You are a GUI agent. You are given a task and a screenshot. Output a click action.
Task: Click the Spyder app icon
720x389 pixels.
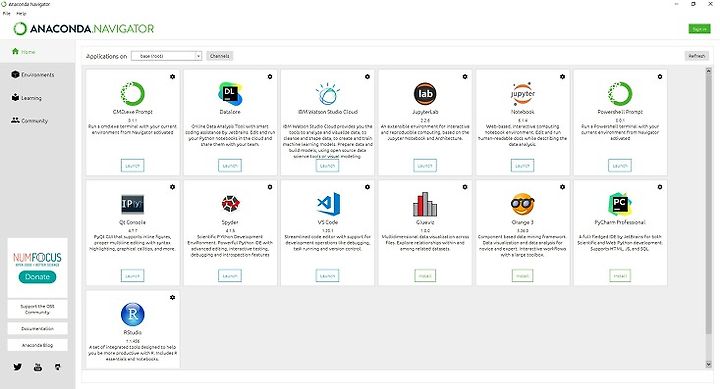(x=230, y=203)
